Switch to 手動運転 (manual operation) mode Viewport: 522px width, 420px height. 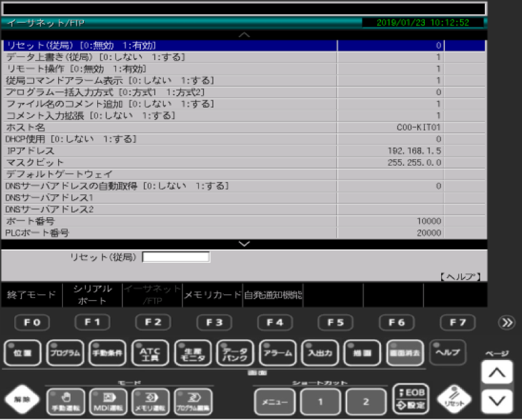[x=66, y=402]
